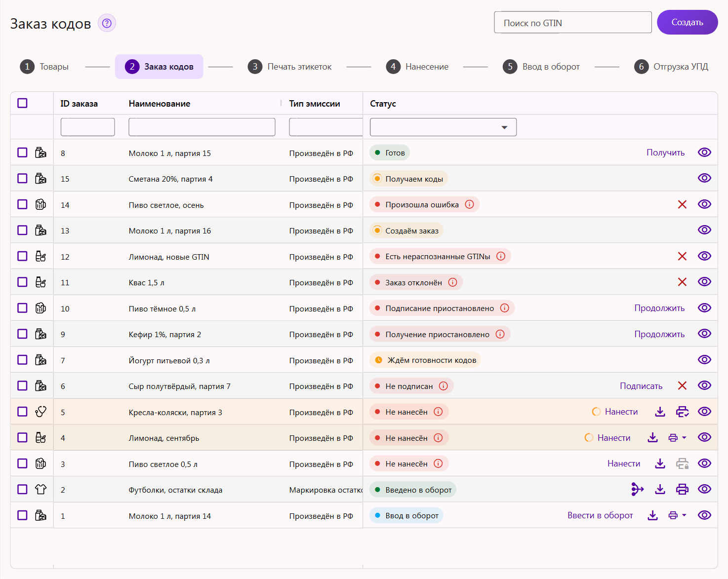Screen dimensions: 728x579
Task: Click the info icon beside Заказ отклонён
Action: [x=453, y=282]
